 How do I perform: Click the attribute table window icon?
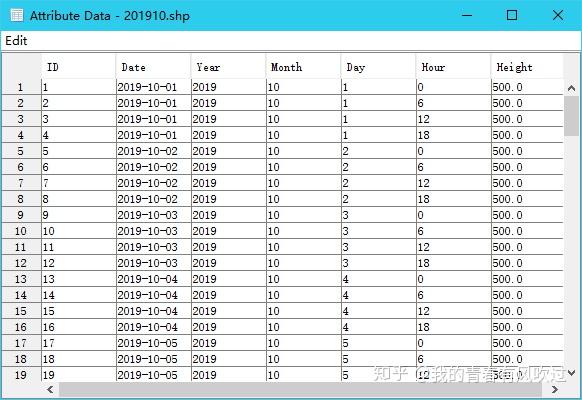(x=16, y=16)
